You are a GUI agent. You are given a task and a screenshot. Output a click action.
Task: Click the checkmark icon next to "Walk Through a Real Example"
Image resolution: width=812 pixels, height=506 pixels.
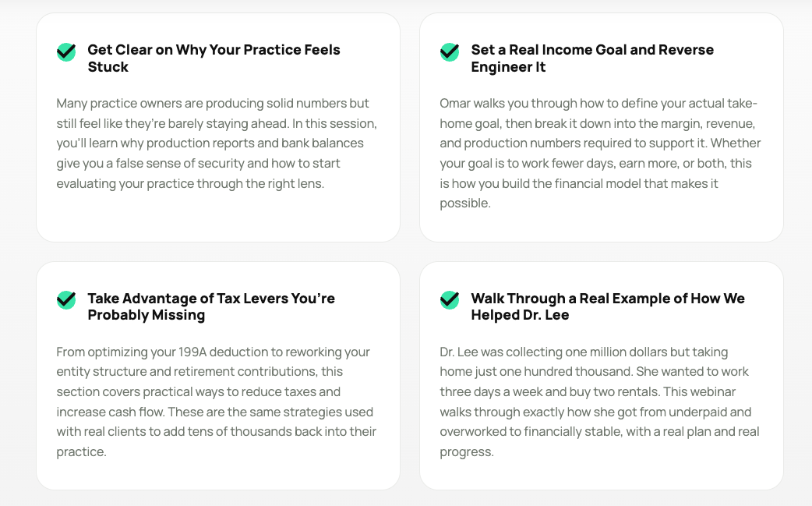(x=450, y=300)
